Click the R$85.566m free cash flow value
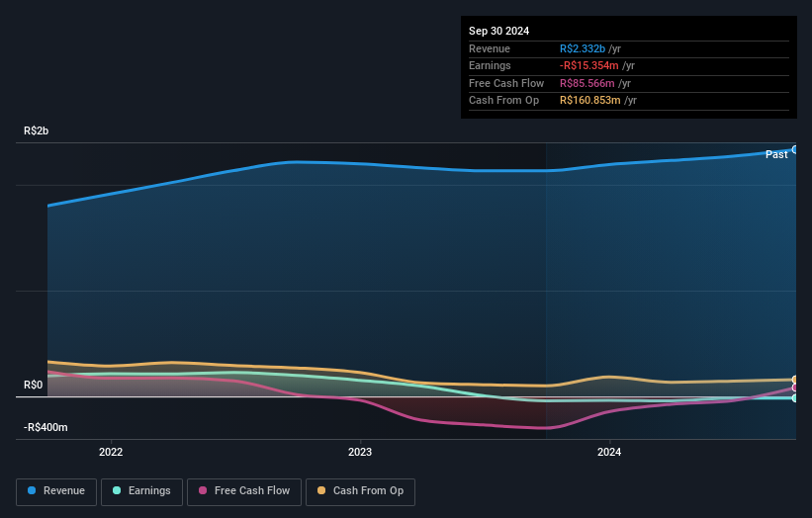 tap(587, 83)
